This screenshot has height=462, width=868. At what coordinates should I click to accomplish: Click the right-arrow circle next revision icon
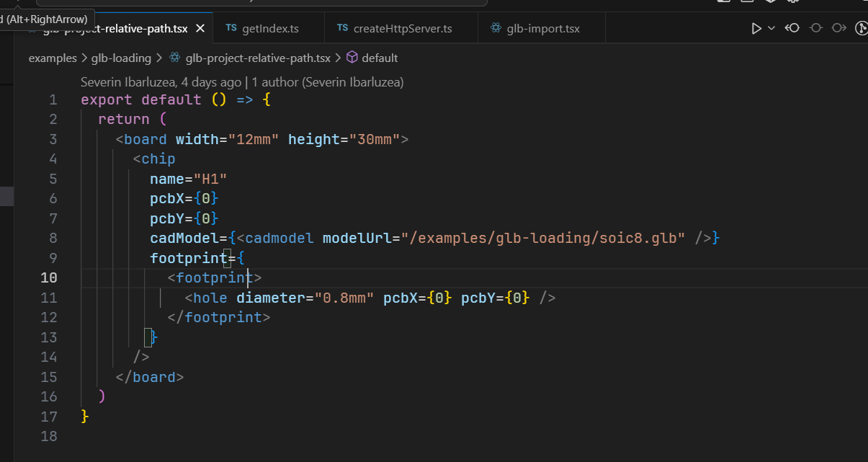(838, 29)
